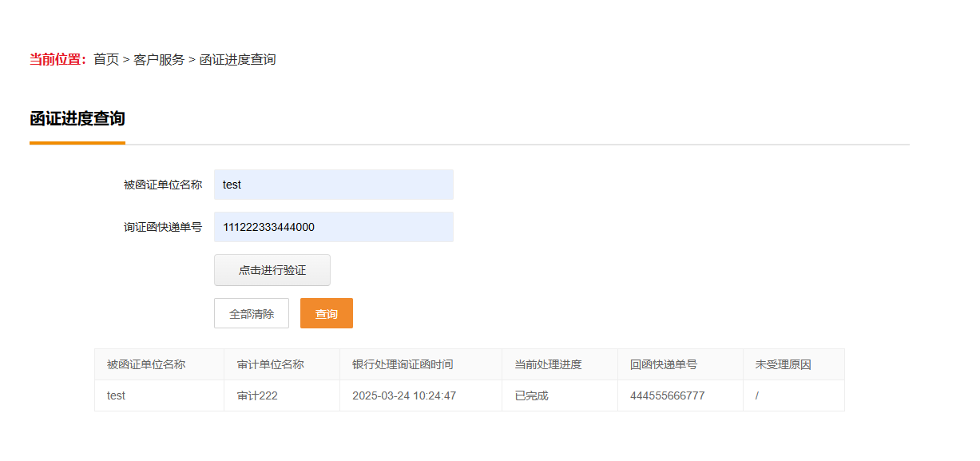980x461 pixels.
Task: Focus the 询证函快递单号 input field
Action: (334, 227)
